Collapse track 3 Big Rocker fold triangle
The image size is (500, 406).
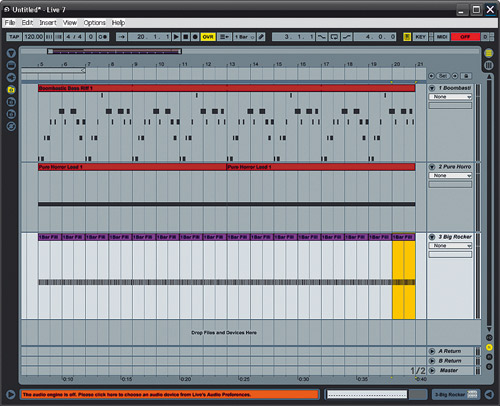(432, 237)
